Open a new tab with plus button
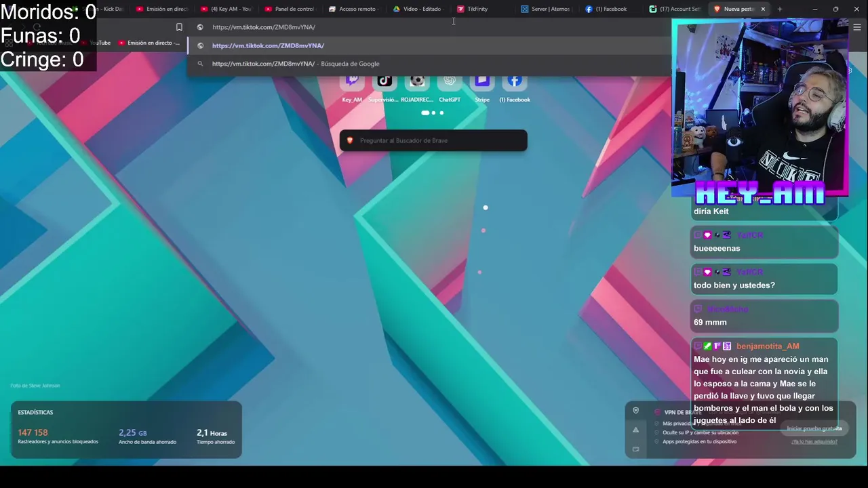The width and height of the screenshot is (868, 488). [x=780, y=9]
